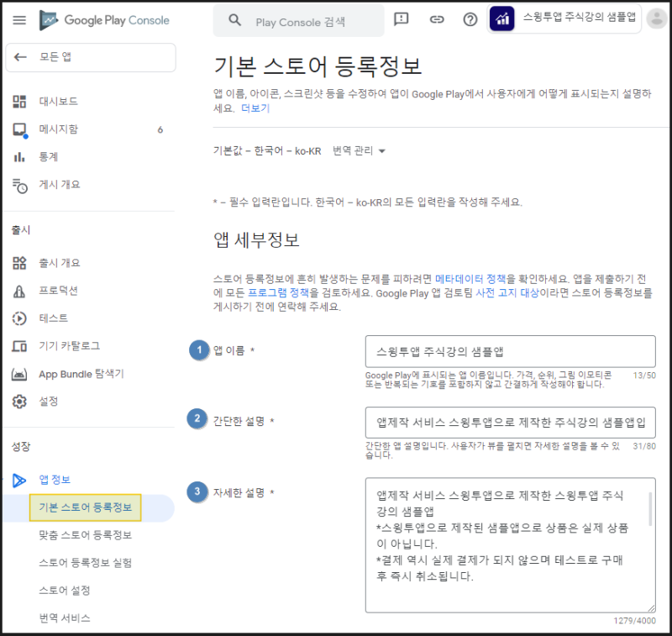
Task: Click the search magnifier icon
Action: tap(234, 20)
